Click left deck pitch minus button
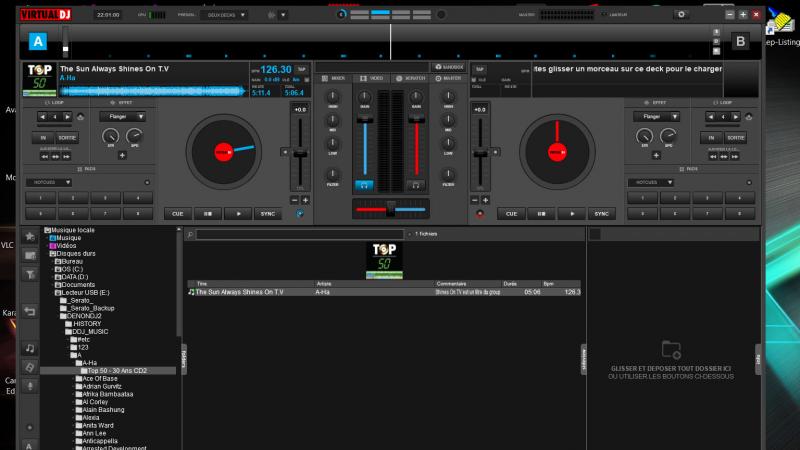 tap(294, 201)
